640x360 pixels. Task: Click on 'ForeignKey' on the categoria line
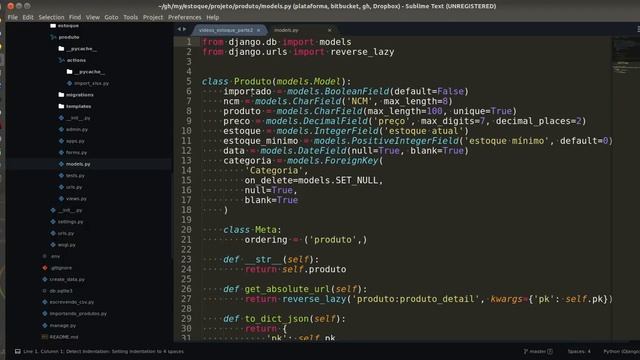[352, 160]
